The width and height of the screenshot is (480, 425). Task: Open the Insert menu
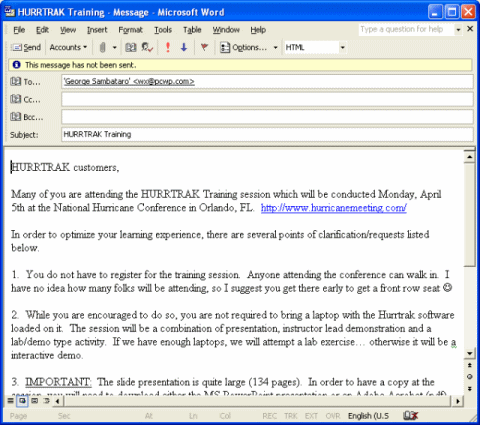(97, 30)
